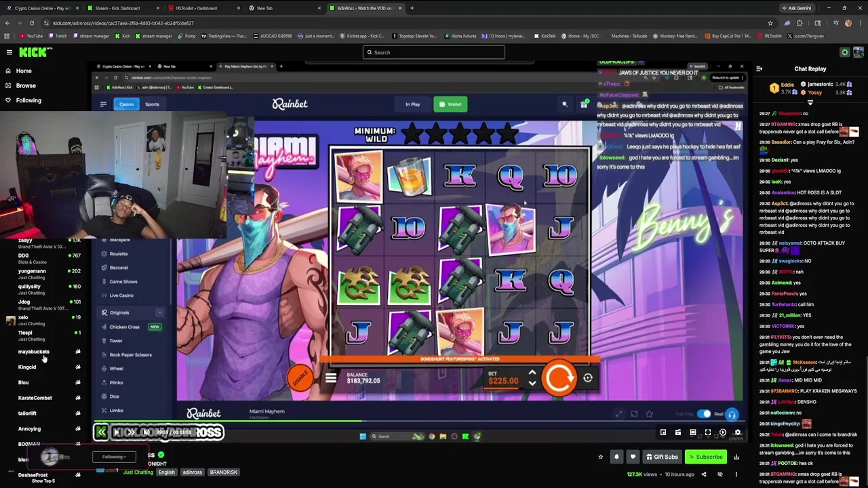The width and height of the screenshot is (868, 488).
Task: Open mayabuckets channel in sidebar
Action: [x=34, y=352]
